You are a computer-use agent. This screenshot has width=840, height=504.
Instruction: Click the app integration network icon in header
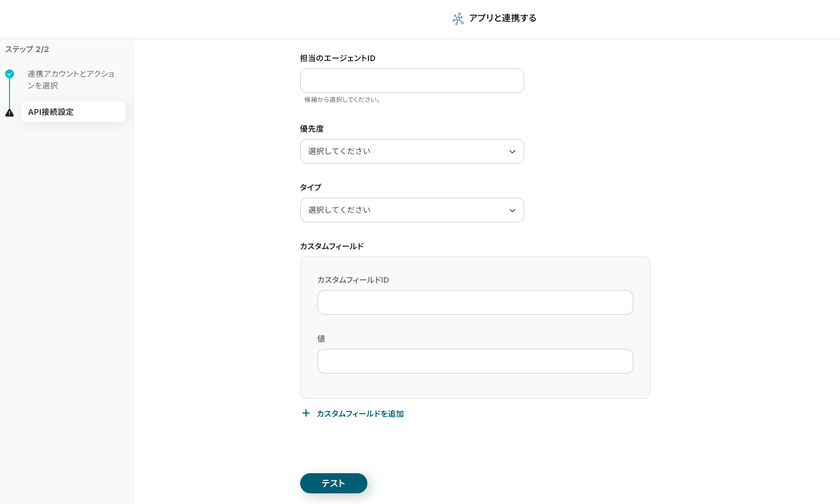pos(458,18)
